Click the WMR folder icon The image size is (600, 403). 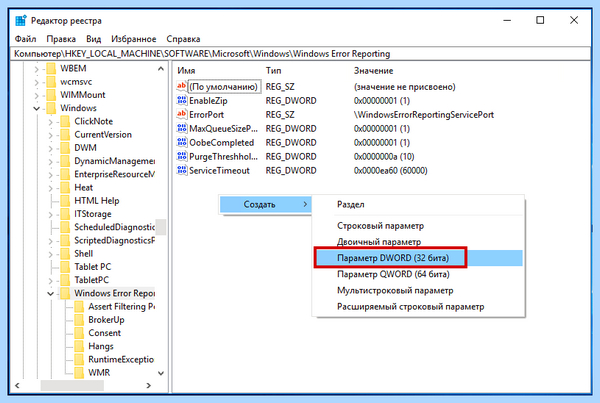click(79, 372)
